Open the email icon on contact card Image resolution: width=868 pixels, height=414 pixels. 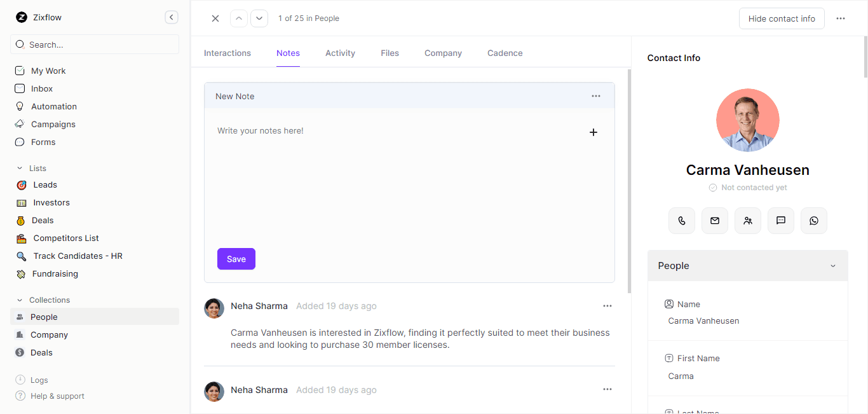715,221
